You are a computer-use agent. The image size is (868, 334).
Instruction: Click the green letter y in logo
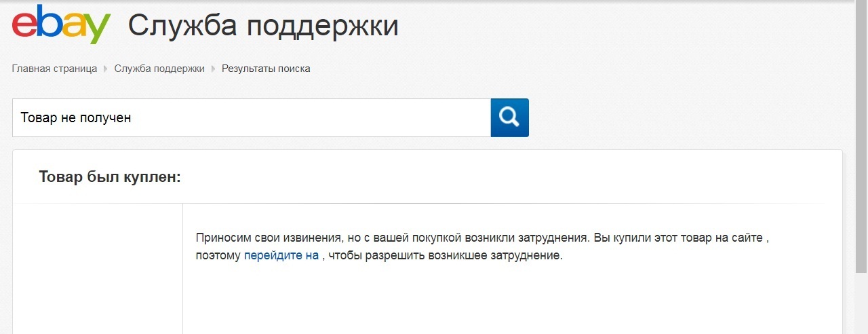pos(97,29)
